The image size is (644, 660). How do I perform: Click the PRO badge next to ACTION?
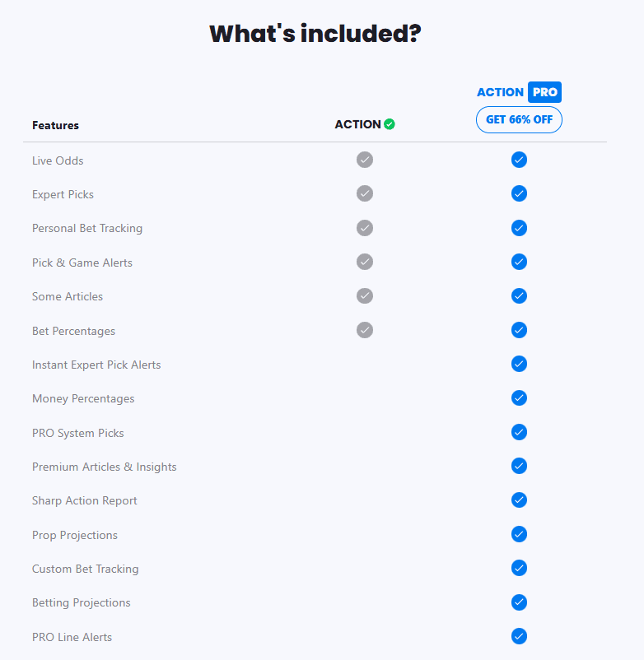click(545, 92)
